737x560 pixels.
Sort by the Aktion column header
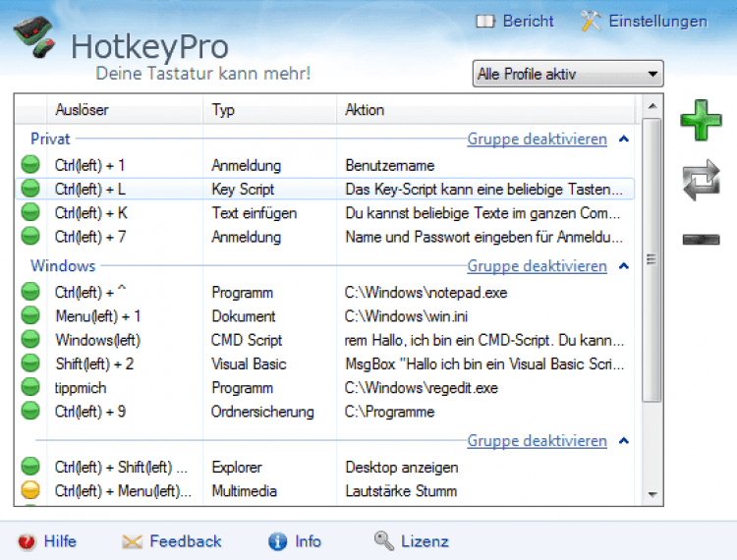click(486, 109)
